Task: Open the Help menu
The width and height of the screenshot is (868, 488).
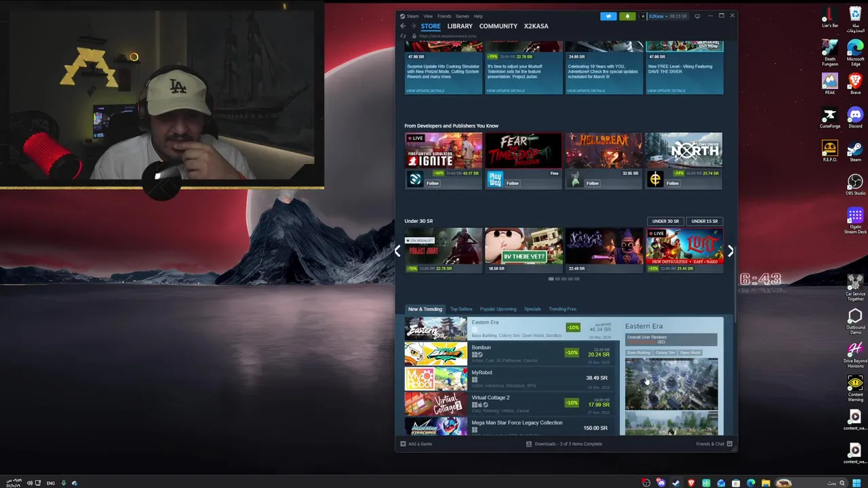Action: pos(478,16)
